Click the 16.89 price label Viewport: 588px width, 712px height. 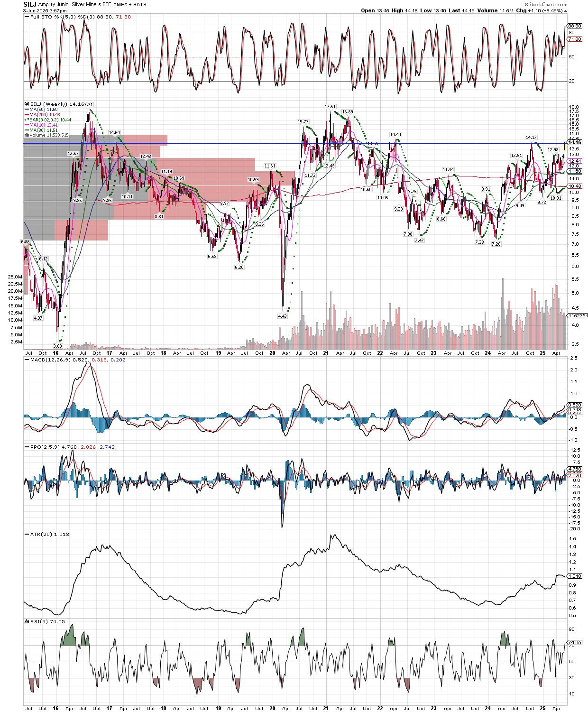coord(348,112)
